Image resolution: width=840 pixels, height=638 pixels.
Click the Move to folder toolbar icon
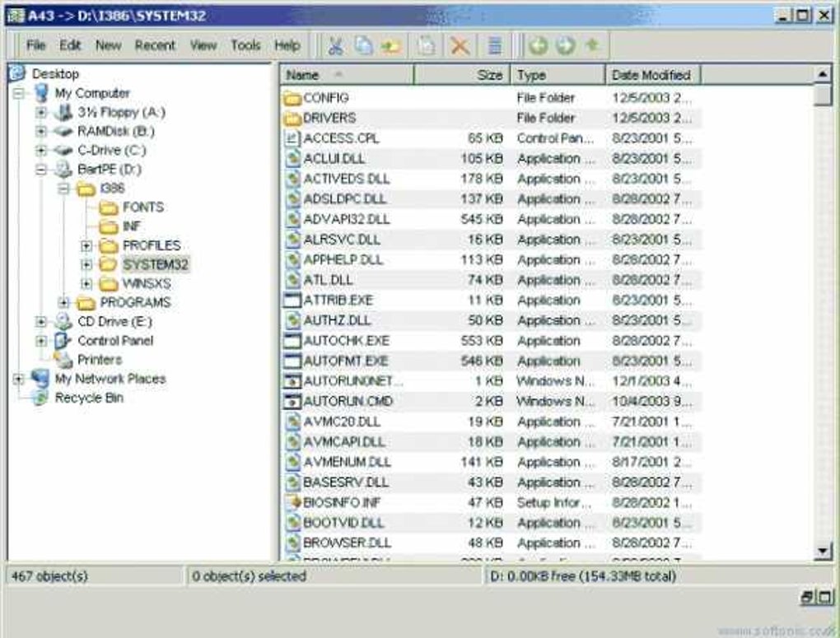click(391, 46)
